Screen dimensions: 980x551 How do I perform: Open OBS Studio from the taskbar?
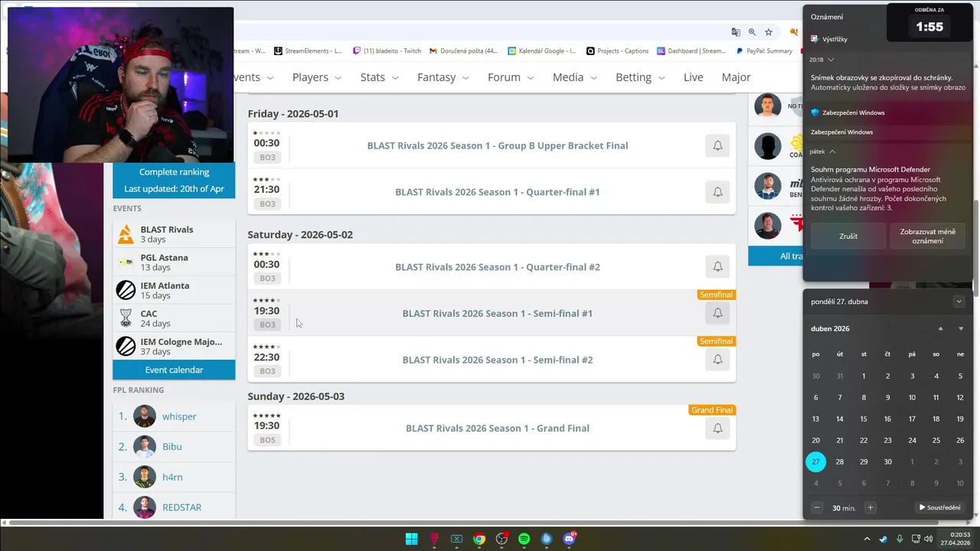[501, 539]
